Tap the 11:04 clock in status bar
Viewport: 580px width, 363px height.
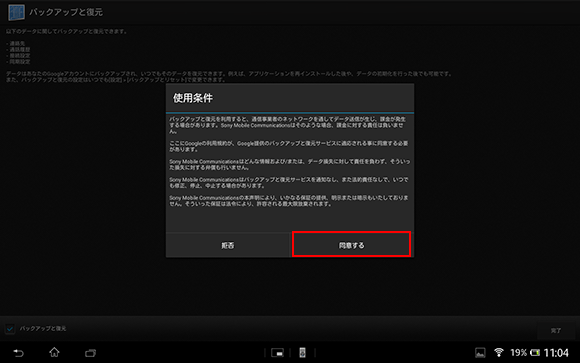pos(556,353)
